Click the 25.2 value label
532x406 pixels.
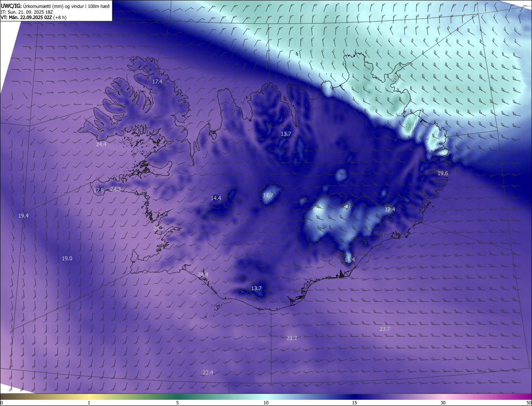click(159, 228)
